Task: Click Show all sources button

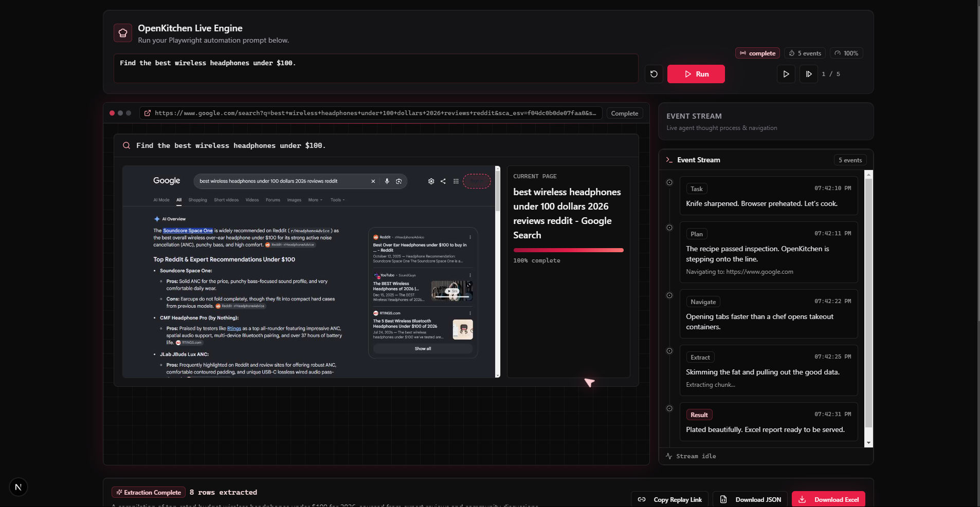Action: coord(423,349)
